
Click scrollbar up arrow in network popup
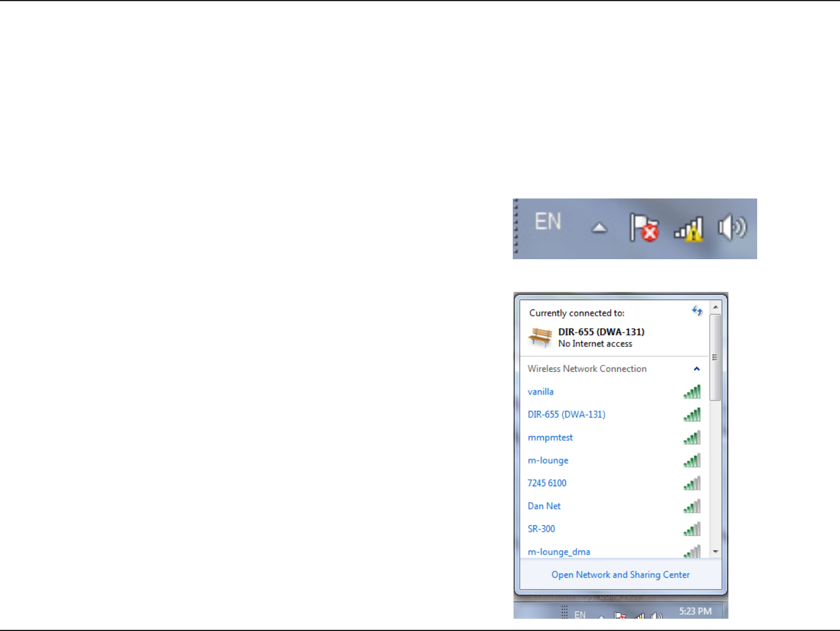(716, 307)
